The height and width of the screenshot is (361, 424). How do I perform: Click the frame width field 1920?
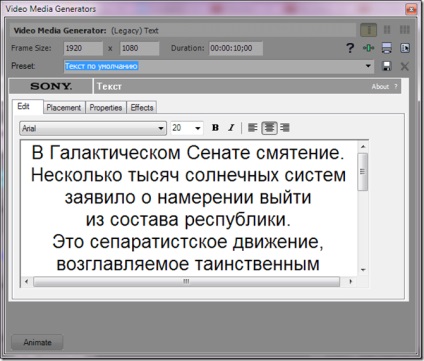tap(83, 48)
